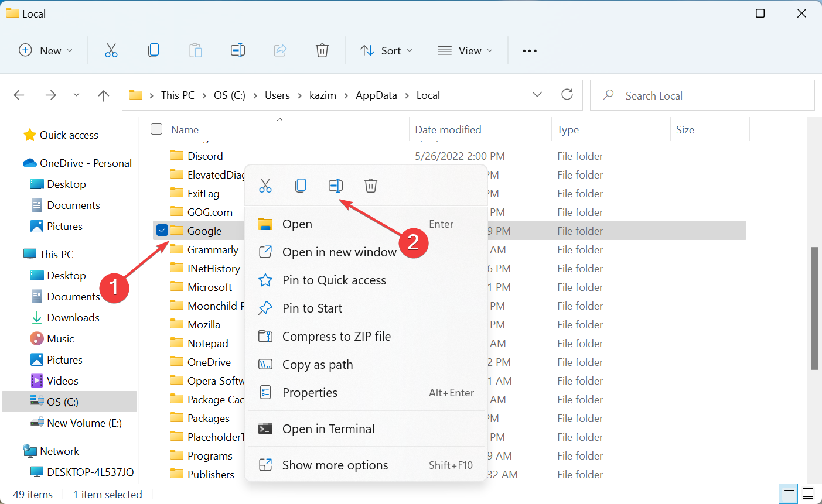Screen dimensions: 822x504
Task: Click the Share icon in the top toolbar
Action: point(280,51)
